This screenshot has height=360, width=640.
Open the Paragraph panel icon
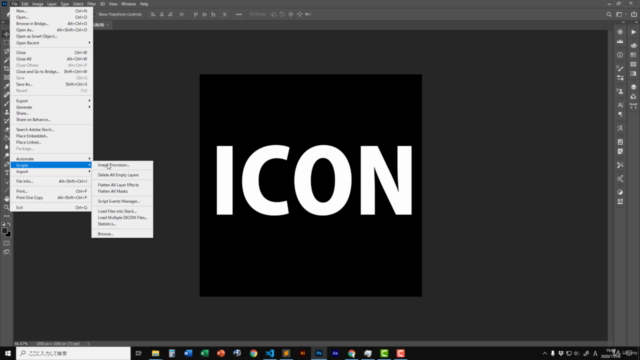click(x=620, y=115)
